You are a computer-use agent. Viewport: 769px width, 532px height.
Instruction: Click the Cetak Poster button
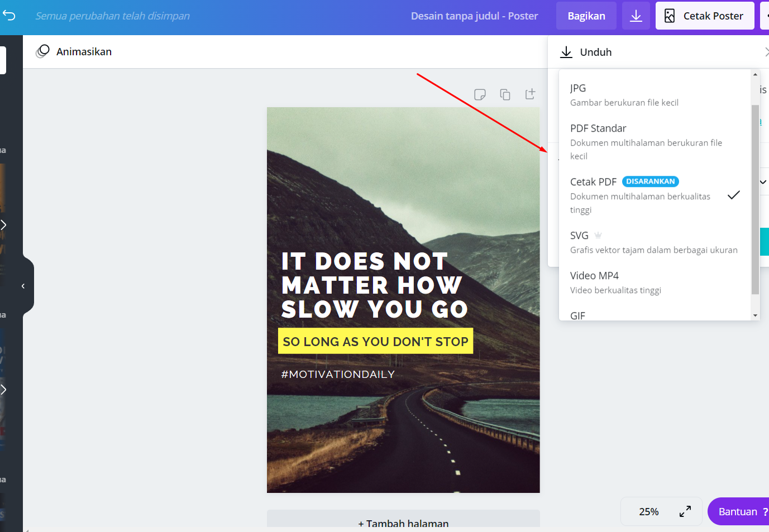click(x=704, y=16)
